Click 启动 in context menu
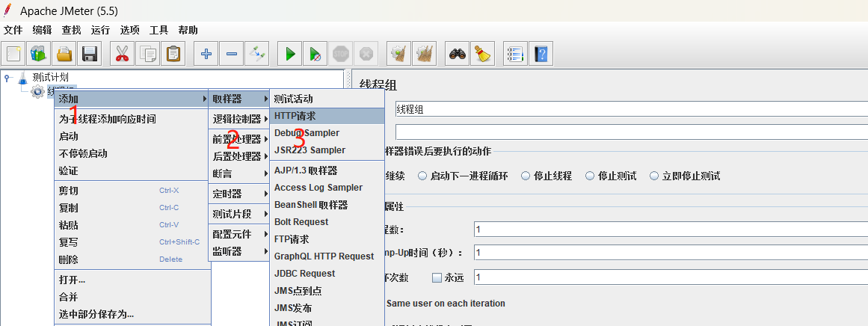 [132, 136]
